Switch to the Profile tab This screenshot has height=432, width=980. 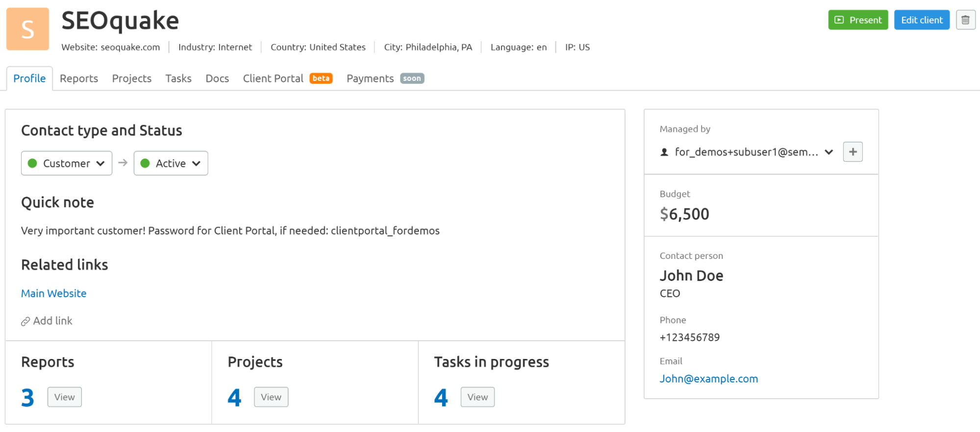[x=29, y=78]
